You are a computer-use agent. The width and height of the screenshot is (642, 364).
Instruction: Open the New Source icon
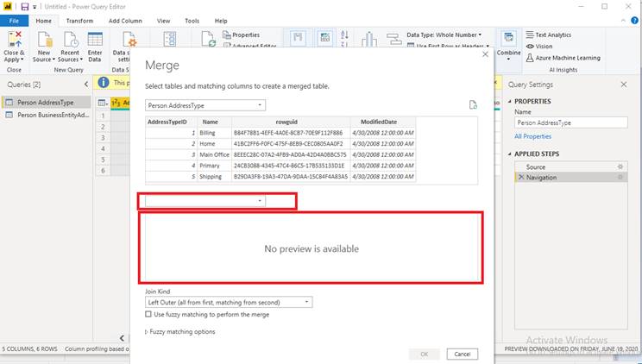[45, 40]
